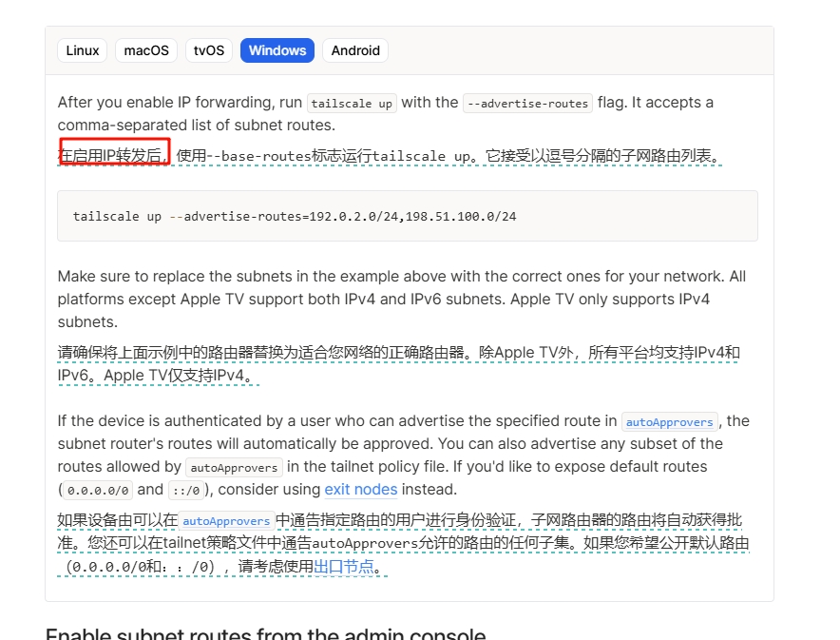Image resolution: width=840 pixels, height=640 pixels.
Task: Click the red-boxed 在启用IP转发后 text
Action: (x=115, y=152)
